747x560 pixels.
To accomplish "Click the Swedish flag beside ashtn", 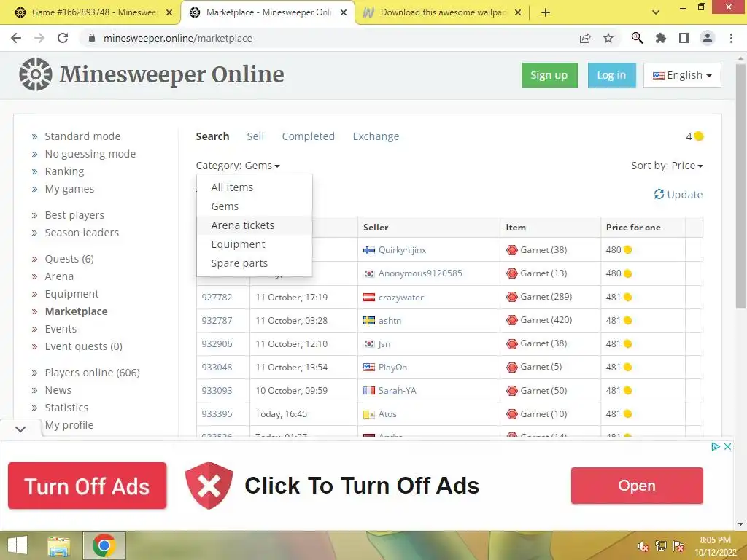I will pyautogui.click(x=368, y=321).
